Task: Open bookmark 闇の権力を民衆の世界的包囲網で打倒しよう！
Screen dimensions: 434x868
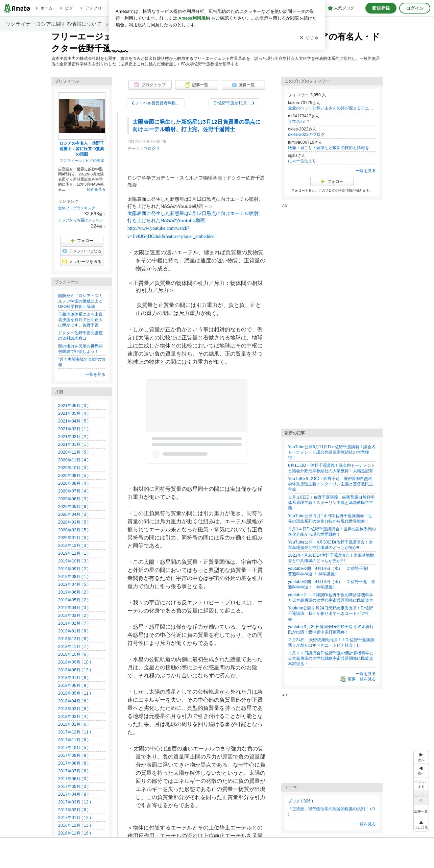Action: click(x=80, y=349)
